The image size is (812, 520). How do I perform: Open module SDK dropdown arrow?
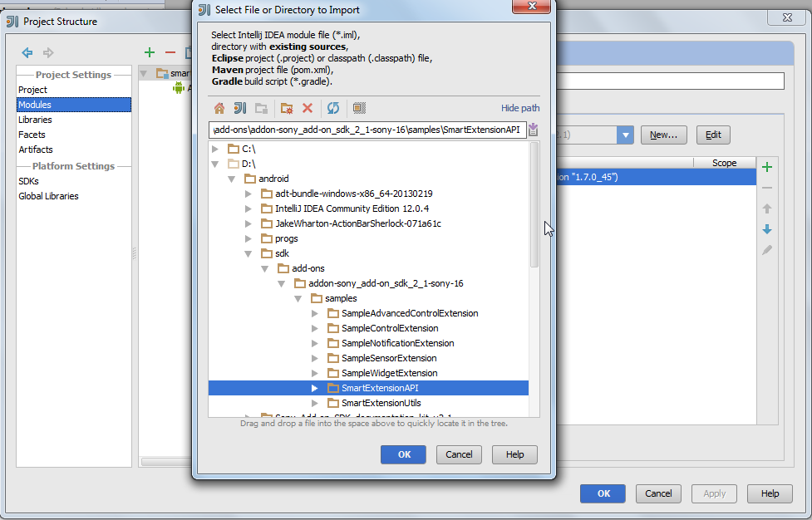point(625,135)
